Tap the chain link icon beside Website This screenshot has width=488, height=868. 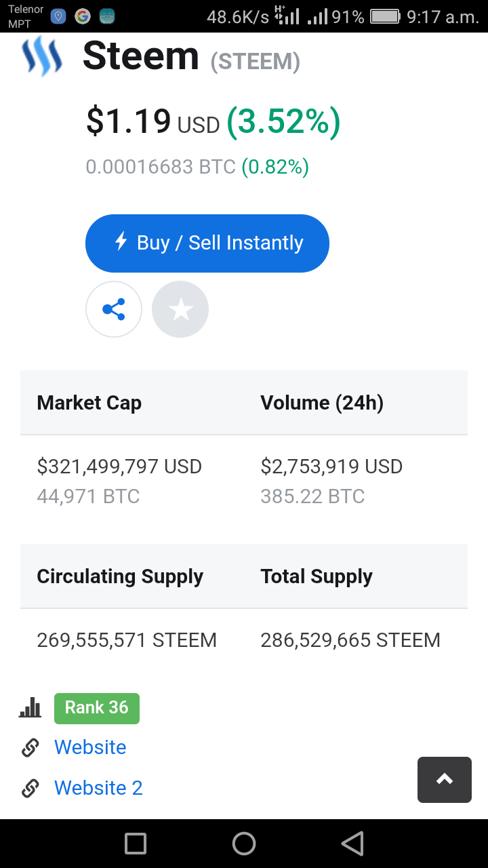(x=30, y=748)
